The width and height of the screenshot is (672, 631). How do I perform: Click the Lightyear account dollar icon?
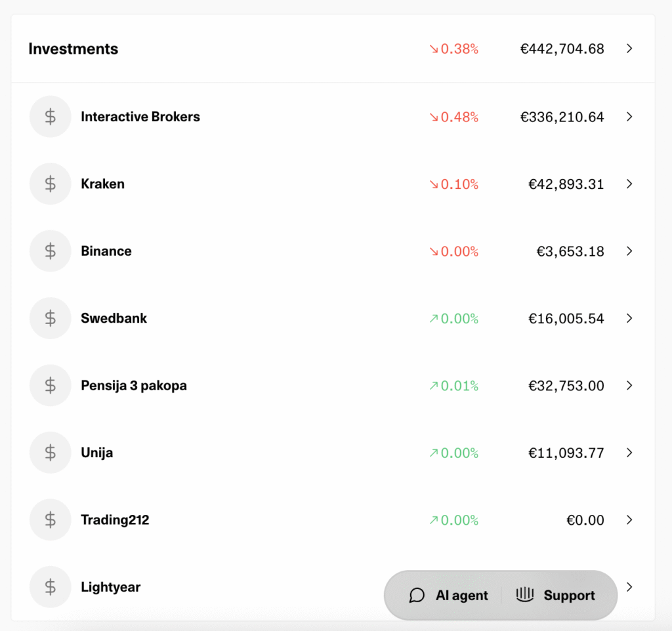(50, 587)
